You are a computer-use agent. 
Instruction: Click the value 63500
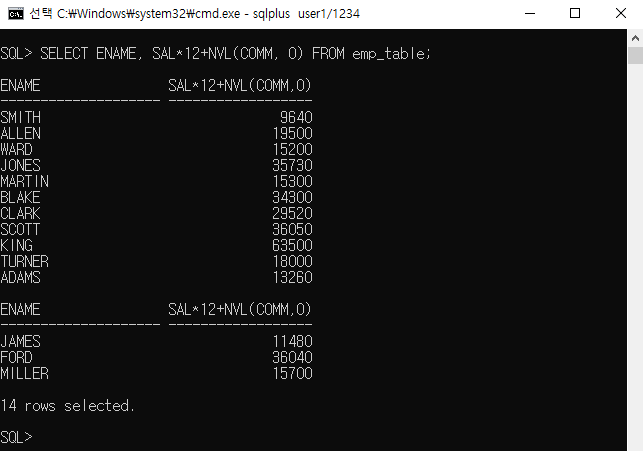coord(292,246)
